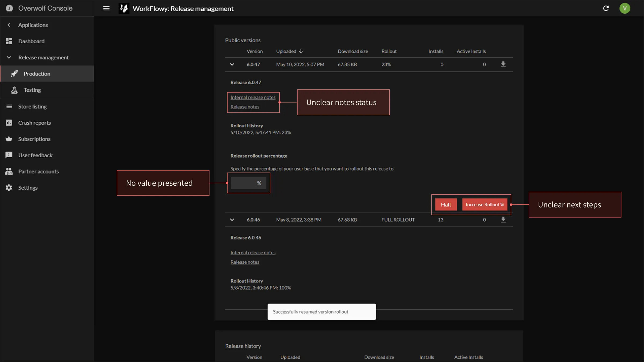
Task: Go back to Applications
Action: (33, 25)
